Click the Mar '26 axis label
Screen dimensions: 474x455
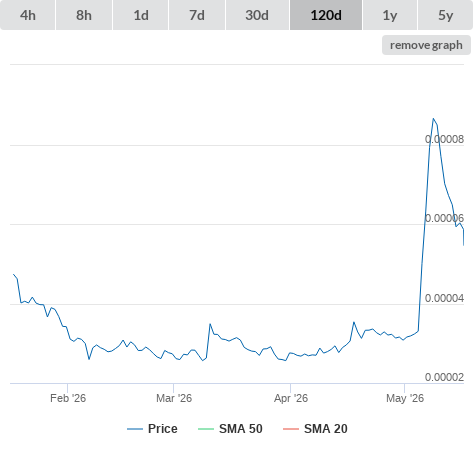click(x=174, y=398)
